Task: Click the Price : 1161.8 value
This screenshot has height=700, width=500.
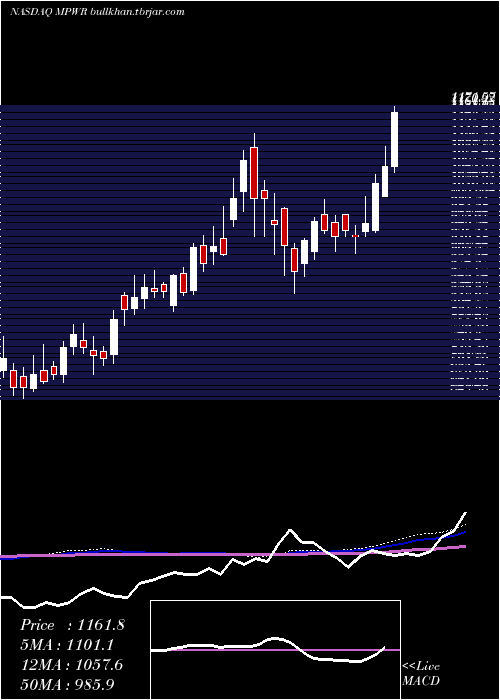Action: 72,625
